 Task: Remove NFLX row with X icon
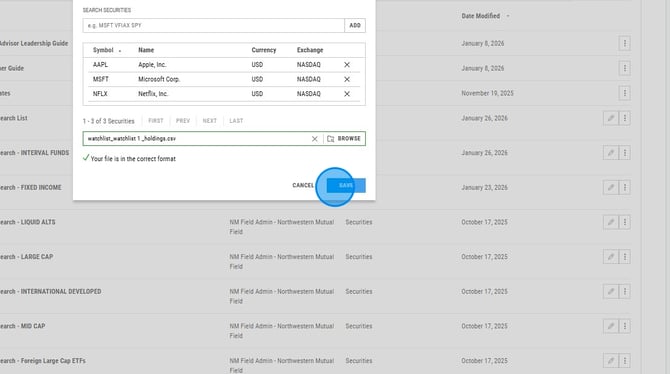click(347, 94)
